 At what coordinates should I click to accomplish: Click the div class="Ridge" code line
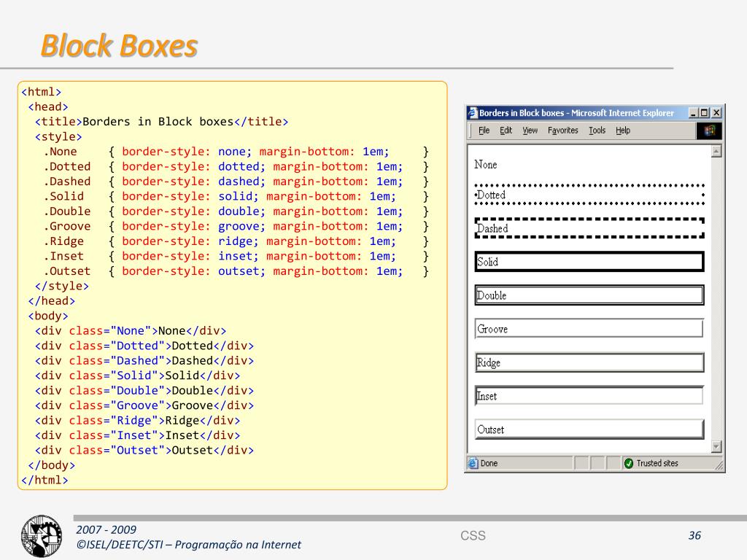pos(138,421)
